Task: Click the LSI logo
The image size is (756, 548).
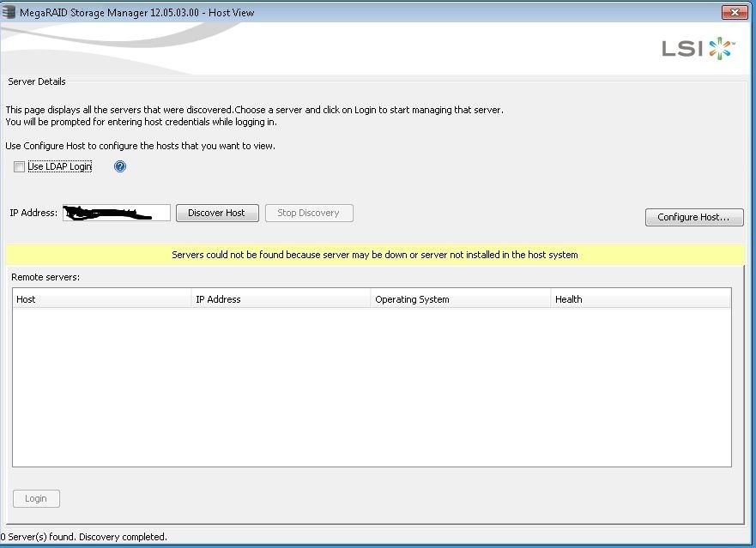Action: [699, 48]
